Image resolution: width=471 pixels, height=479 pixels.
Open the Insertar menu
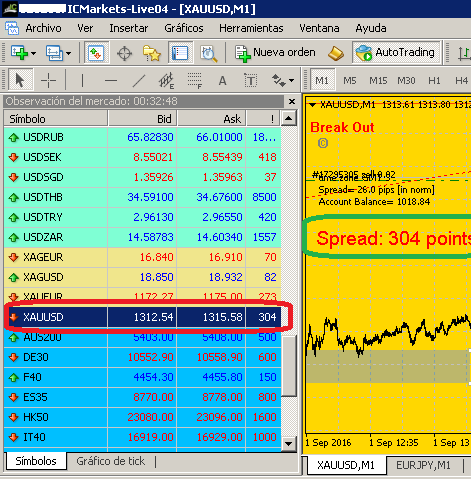click(129, 28)
